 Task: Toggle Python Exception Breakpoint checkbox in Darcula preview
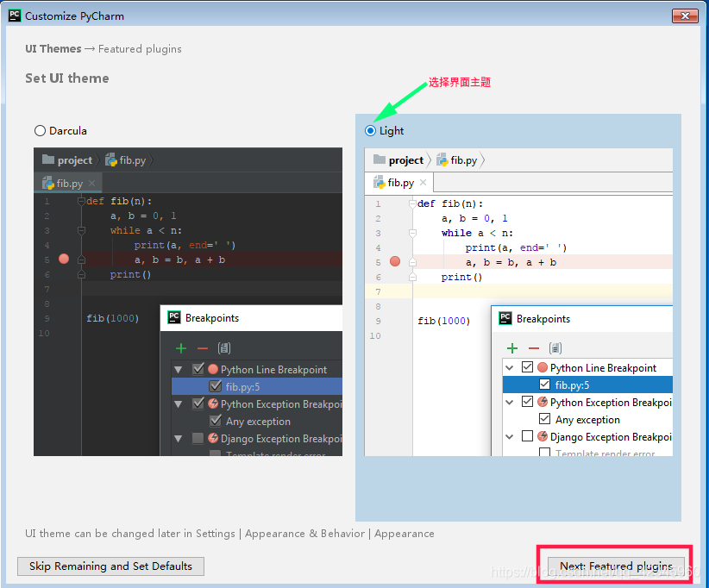coord(198,403)
